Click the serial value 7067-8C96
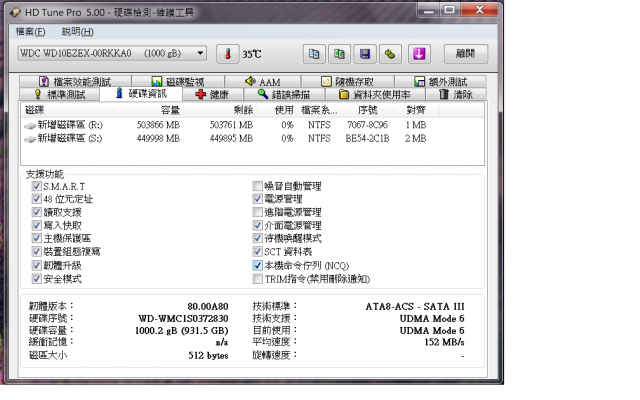Screen dimensions: 640x400 point(367,125)
